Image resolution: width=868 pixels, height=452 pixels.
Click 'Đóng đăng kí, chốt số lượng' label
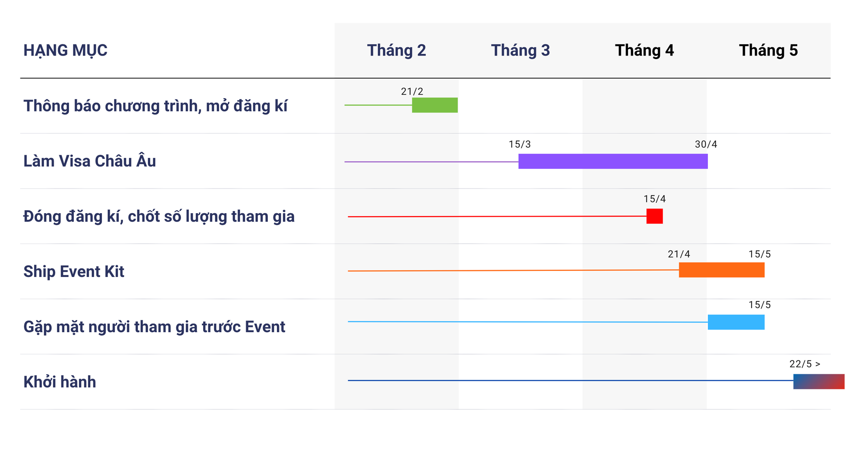coord(159,216)
